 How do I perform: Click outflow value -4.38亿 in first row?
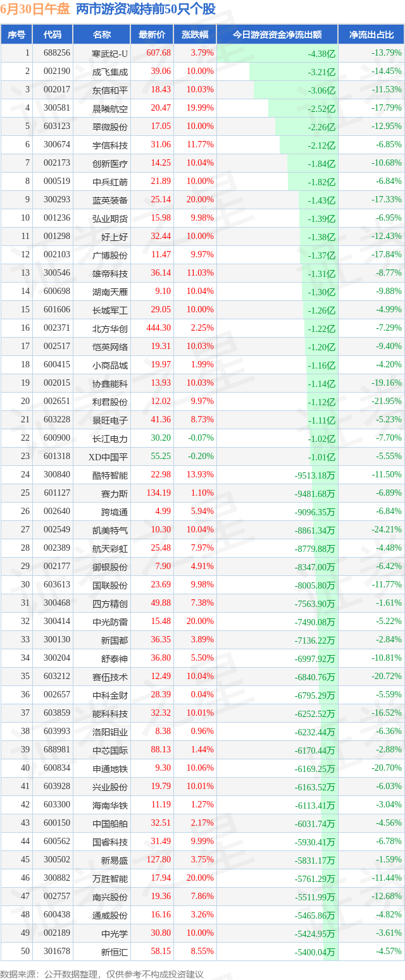322,54
